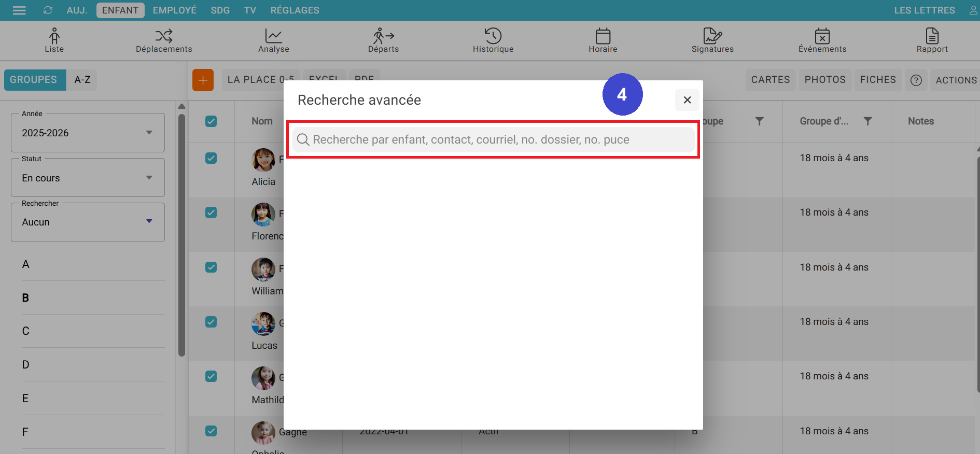The image size is (980, 454).
Task: Close the Recherche avancée dialog
Action: coord(687,100)
